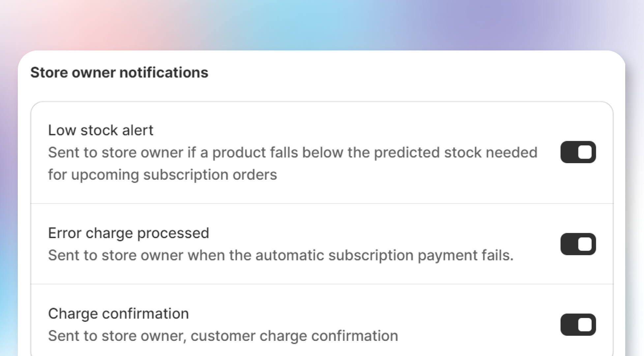The height and width of the screenshot is (356, 644).
Task: Click dark track of Charge confirmation switch
Action: pos(569,324)
